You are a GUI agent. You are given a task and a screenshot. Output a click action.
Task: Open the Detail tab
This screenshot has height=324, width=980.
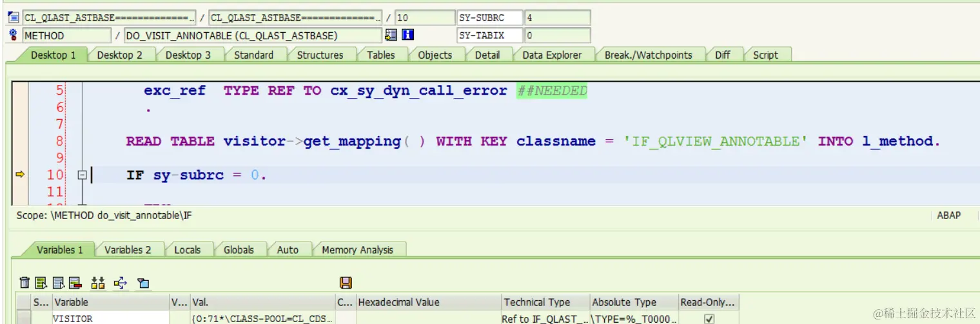[487, 55]
